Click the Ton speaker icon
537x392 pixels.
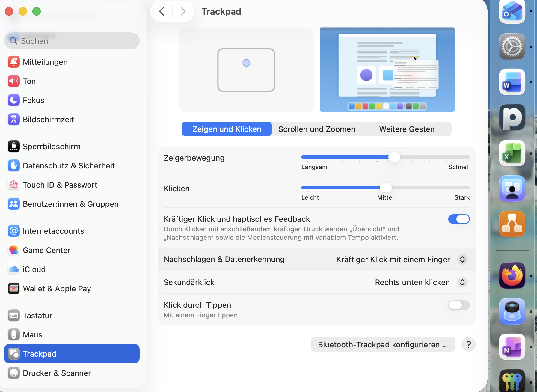pyautogui.click(x=14, y=81)
